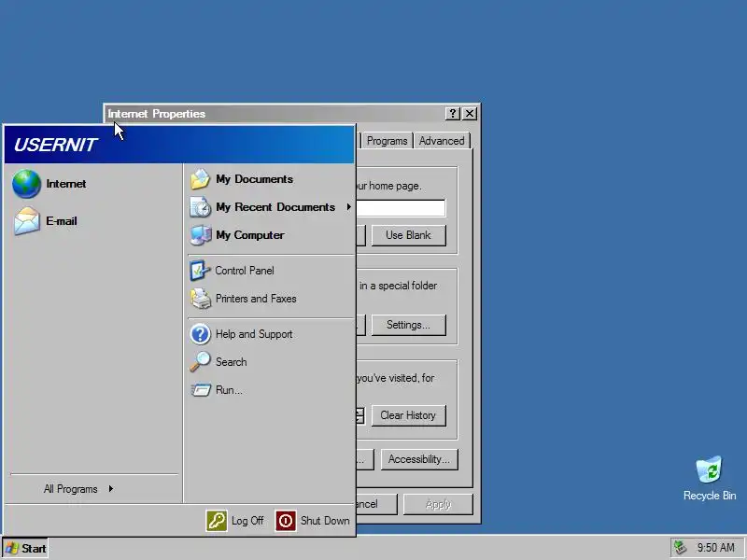
Task: Close the Internet Properties dialog
Action: coord(470,113)
